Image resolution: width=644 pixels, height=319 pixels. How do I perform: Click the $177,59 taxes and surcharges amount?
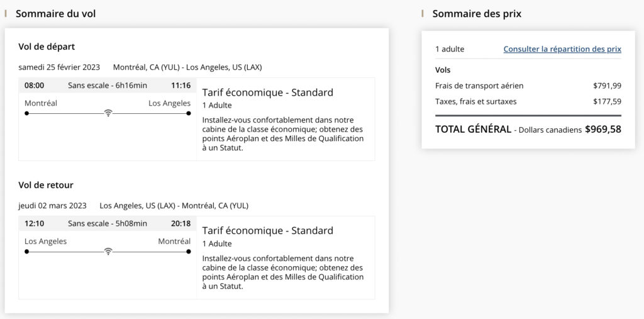coord(607,101)
